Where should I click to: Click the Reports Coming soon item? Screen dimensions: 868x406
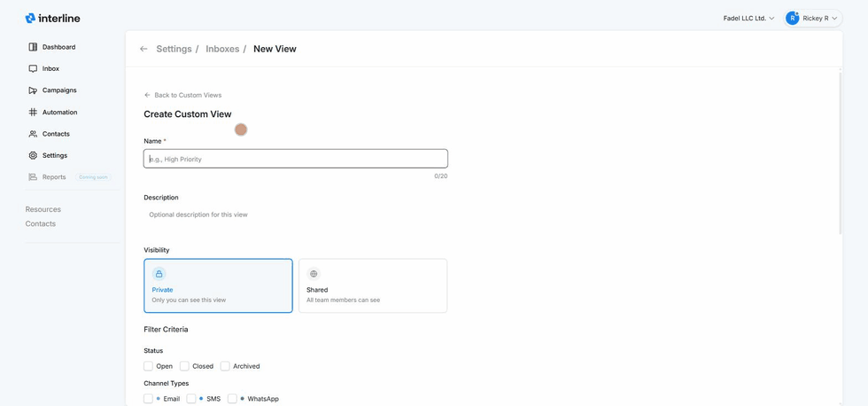tap(69, 177)
